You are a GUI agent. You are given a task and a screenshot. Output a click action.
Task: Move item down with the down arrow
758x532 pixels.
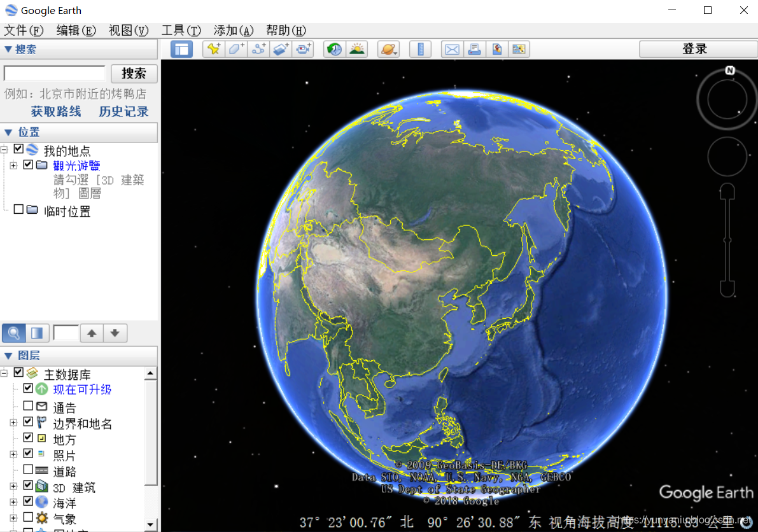[115, 333]
